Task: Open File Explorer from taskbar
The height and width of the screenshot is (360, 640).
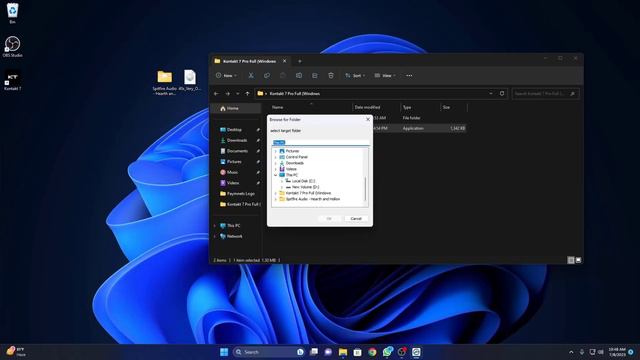Action: [x=343, y=352]
